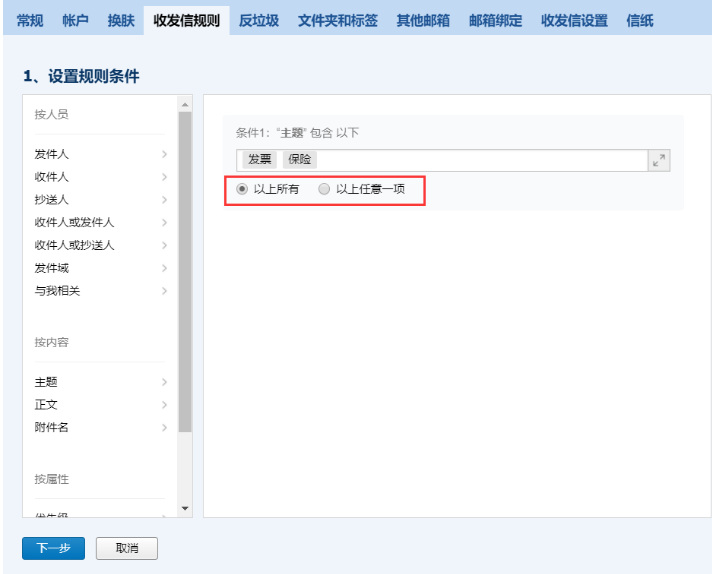Viewport: 712px width, 574px height.
Task: Expand the 主题 condition arrow
Action: click(x=163, y=382)
